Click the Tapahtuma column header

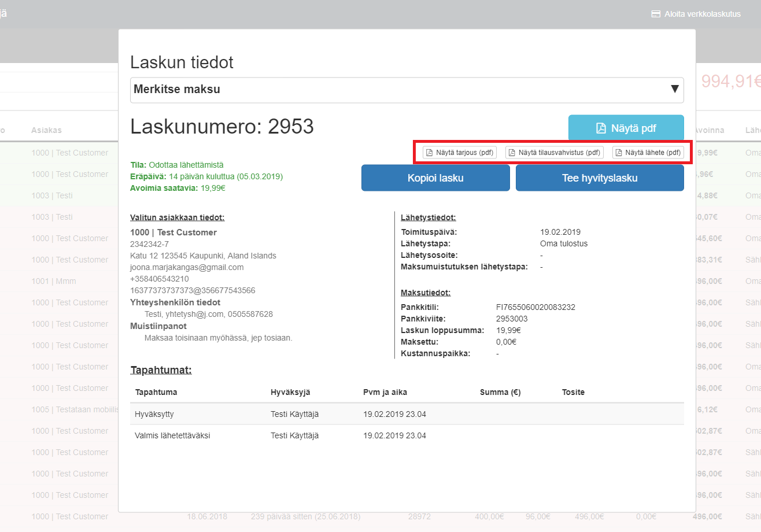pyautogui.click(x=156, y=392)
